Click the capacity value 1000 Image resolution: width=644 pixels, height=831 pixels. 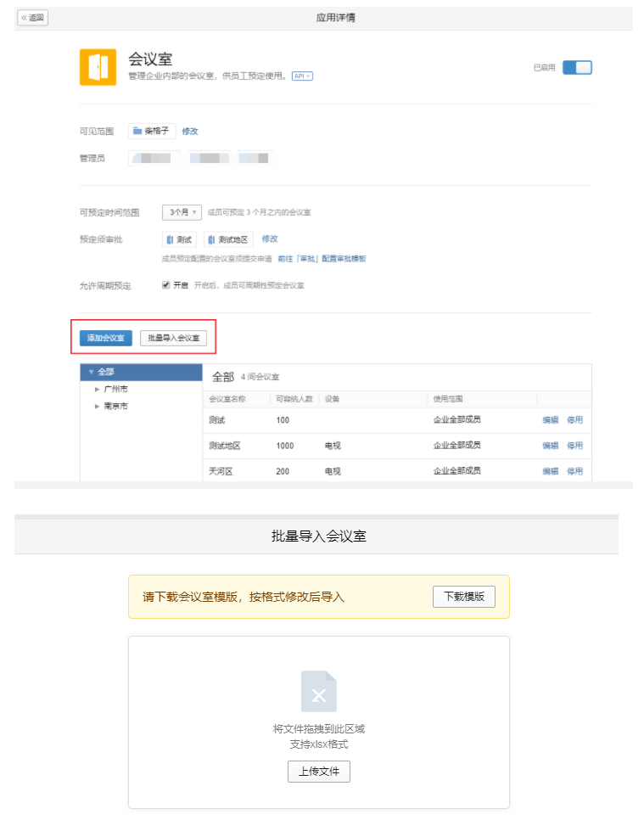(x=285, y=446)
